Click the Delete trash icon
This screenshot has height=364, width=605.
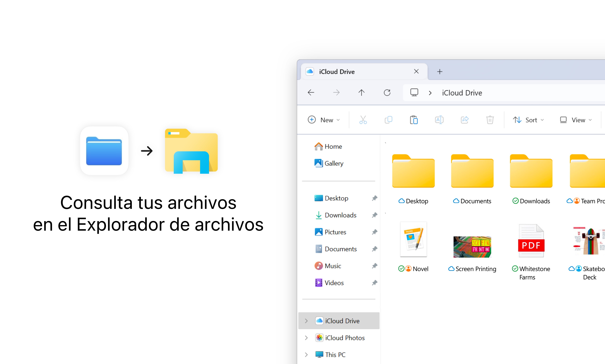click(490, 120)
